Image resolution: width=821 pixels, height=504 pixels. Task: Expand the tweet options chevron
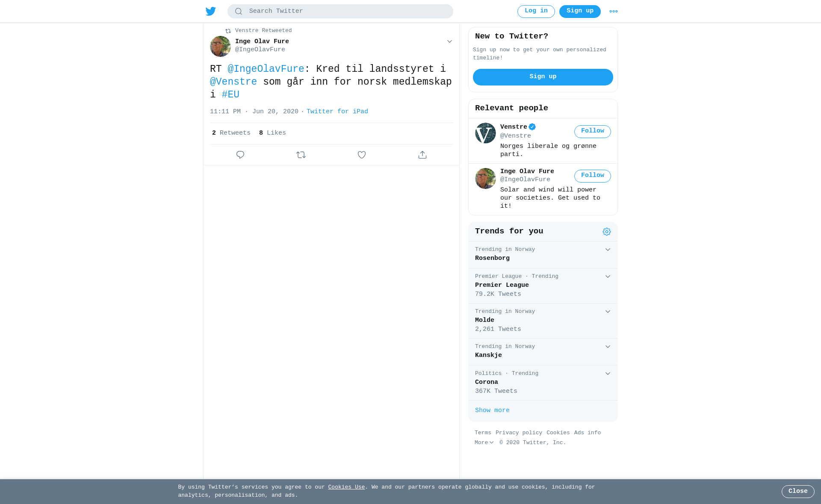pos(449,41)
